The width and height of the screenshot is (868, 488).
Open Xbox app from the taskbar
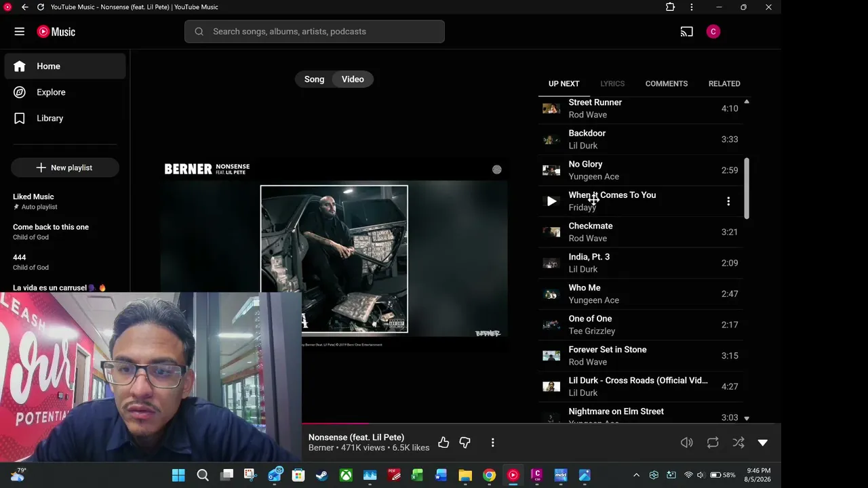tap(346, 475)
